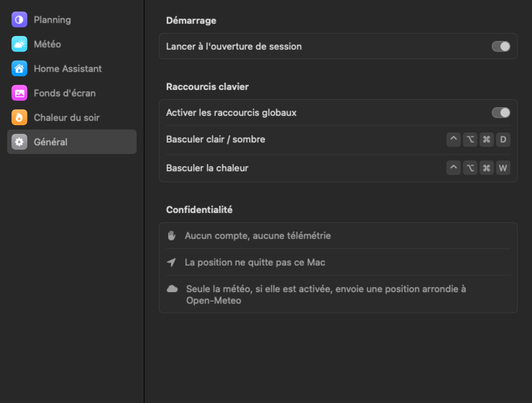Open Chaleur du soir settings
Viewport: 532px width, 403px height.
[72, 117]
